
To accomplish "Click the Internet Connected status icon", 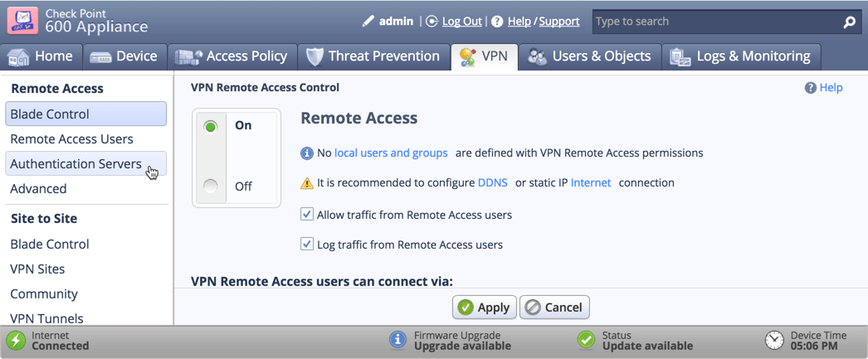I will [16, 340].
